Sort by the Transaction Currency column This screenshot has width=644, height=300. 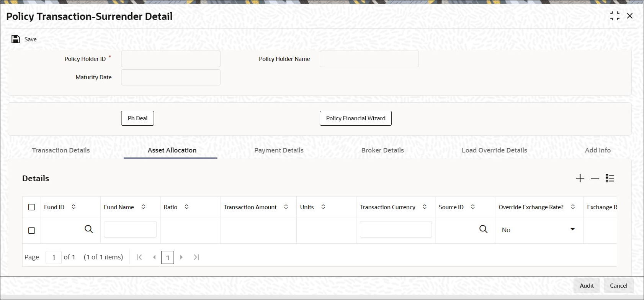pyautogui.click(x=425, y=207)
